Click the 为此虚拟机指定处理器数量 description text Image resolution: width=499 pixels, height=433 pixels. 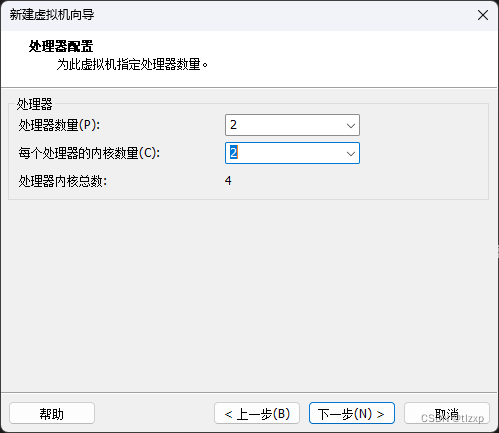point(132,64)
